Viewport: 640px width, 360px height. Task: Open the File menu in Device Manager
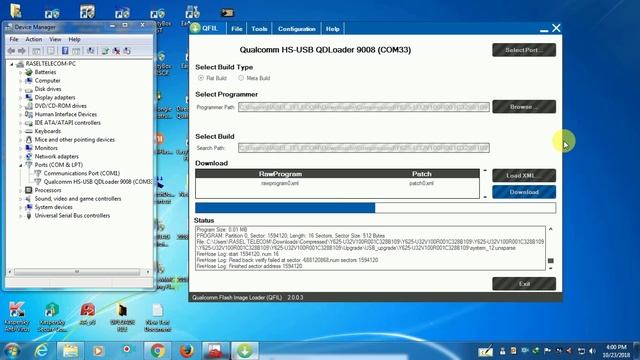tap(14, 39)
